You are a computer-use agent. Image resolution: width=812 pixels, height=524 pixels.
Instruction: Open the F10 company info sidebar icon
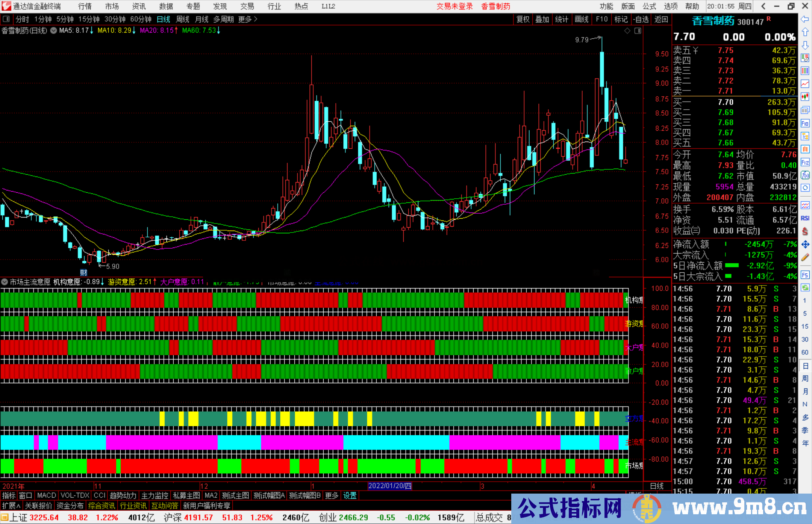pos(805,123)
